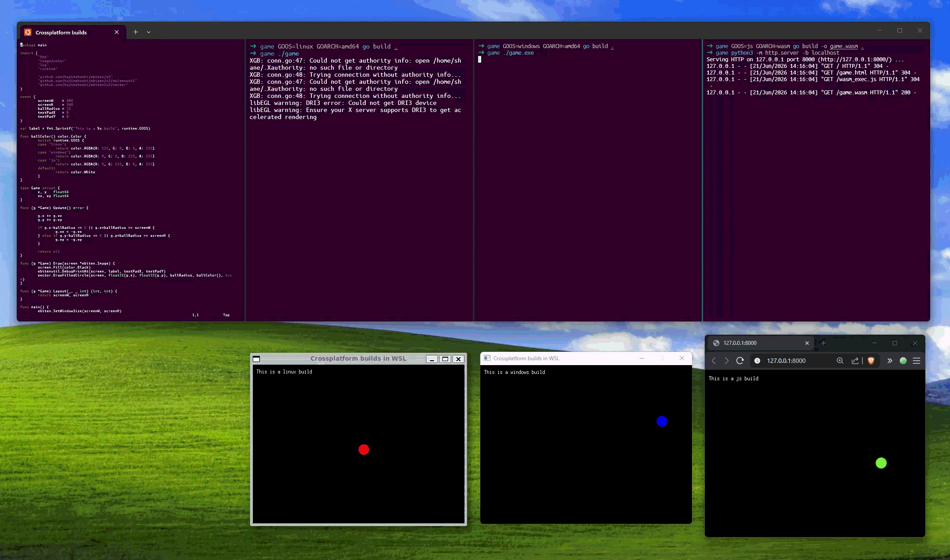950x560 pixels.
Task: Maximize the terminal window
Action: point(900,30)
